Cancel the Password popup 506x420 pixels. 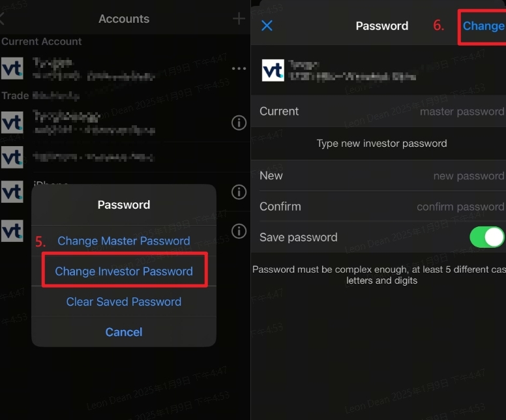[x=124, y=332]
